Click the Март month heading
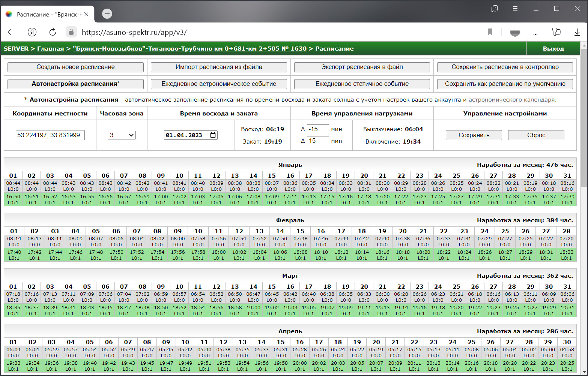This screenshot has width=588, height=376. tap(290, 276)
